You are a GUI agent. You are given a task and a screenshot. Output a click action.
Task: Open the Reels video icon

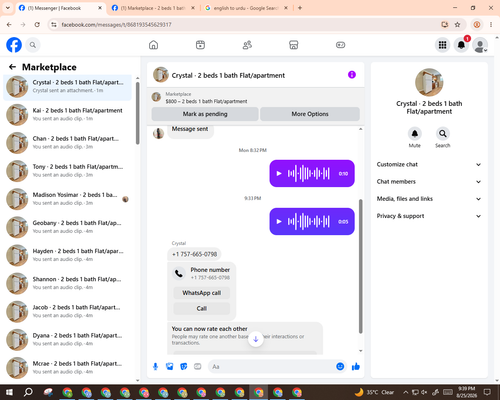(x=200, y=45)
